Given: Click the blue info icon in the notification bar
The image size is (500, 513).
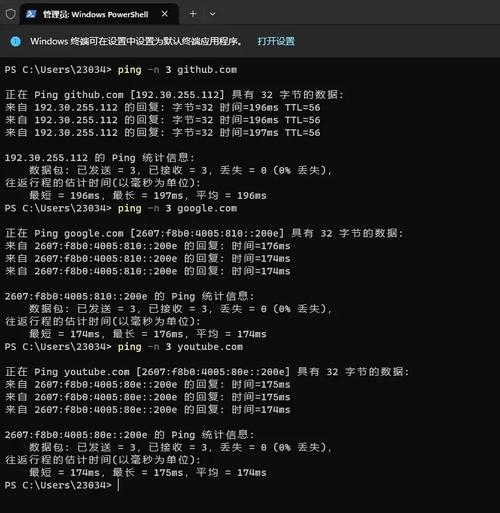Looking at the screenshot, I should [15, 41].
